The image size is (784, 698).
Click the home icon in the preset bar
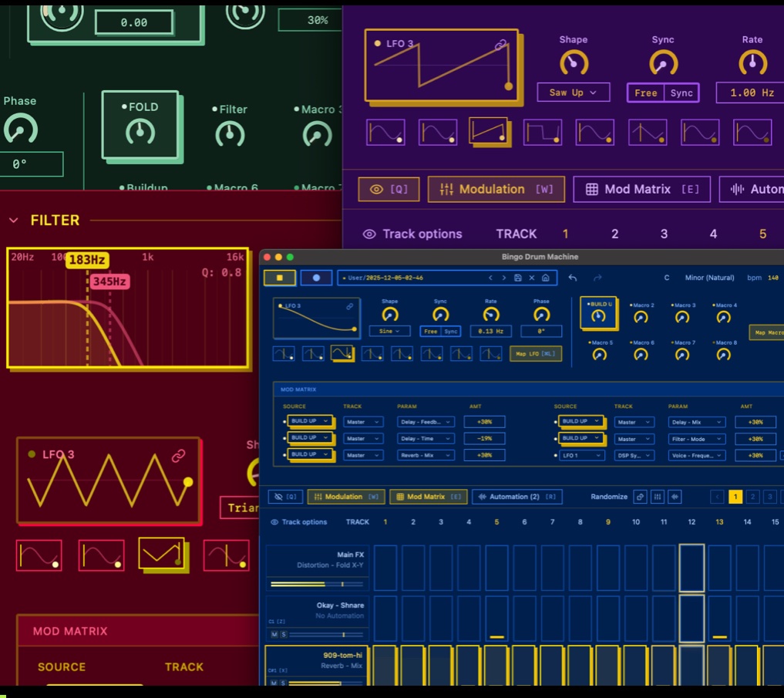[x=546, y=278]
